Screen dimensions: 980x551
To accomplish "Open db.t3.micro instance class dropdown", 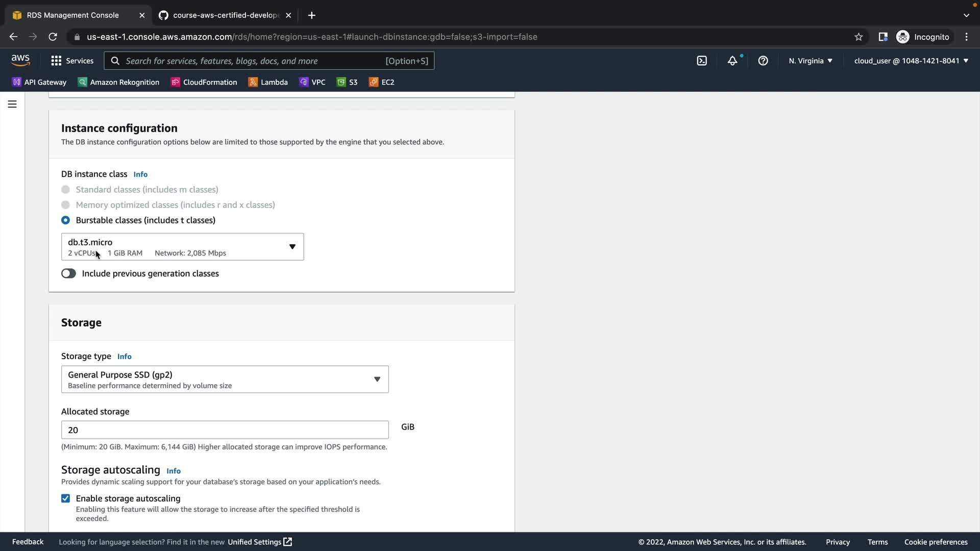I will point(182,247).
